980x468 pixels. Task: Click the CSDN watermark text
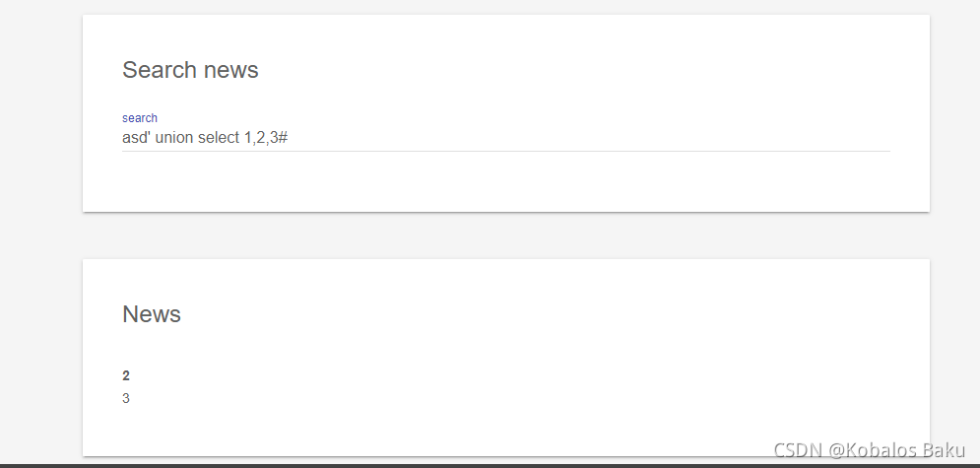[798, 450]
